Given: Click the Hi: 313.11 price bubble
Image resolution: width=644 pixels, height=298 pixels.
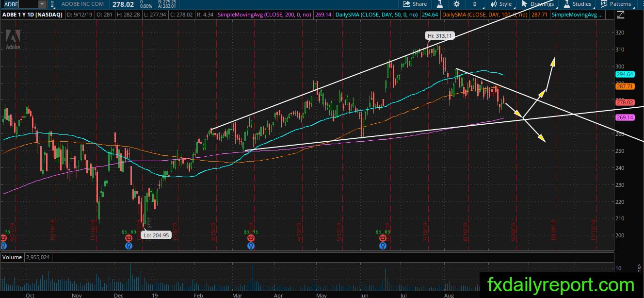Looking at the screenshot, I should pos(439,35).
